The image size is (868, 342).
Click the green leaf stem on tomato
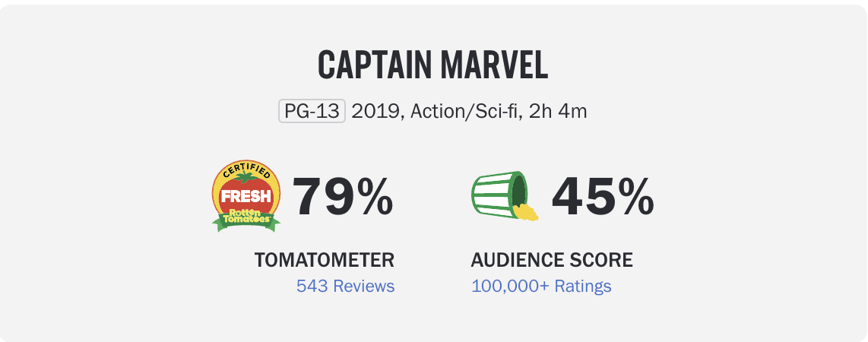(246, 179)
